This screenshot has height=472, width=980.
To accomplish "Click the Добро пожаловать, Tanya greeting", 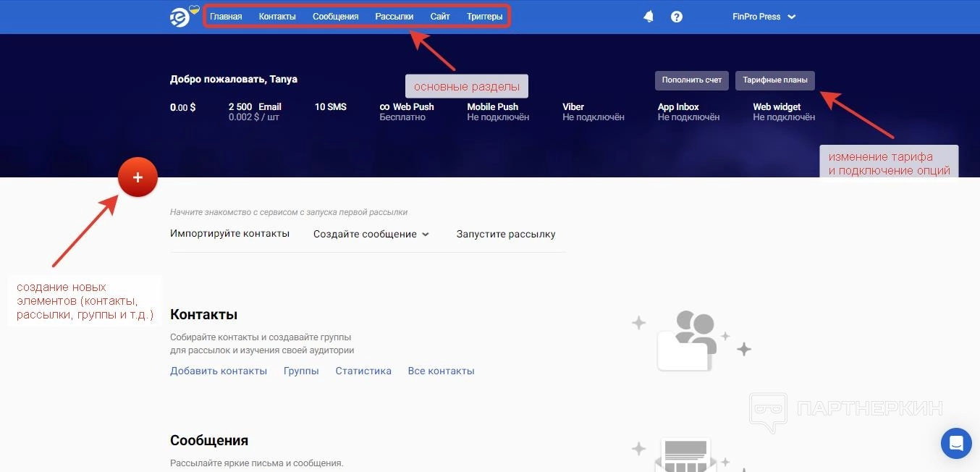I will point(234,79).
